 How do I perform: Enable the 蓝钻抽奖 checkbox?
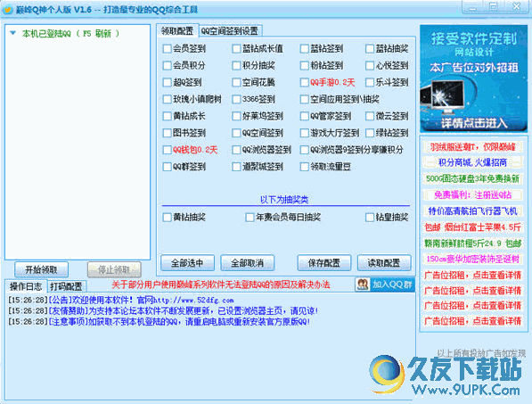coord(370,48)
